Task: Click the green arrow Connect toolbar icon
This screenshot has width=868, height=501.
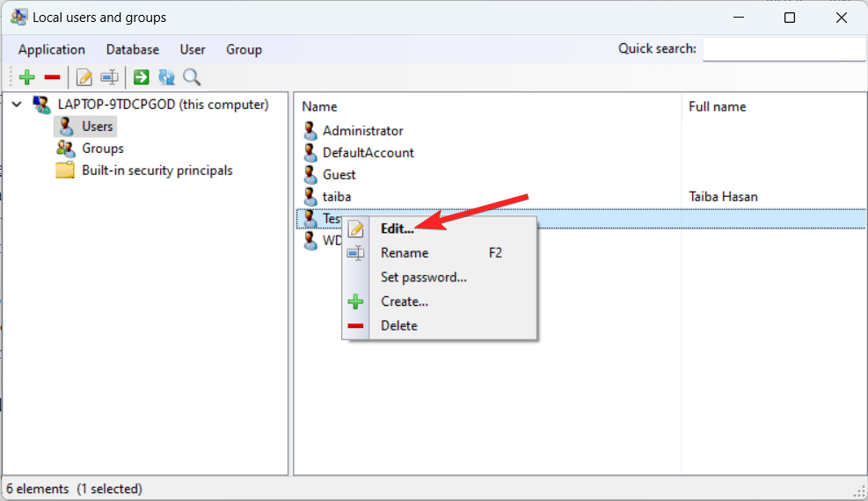Action: 142,76
